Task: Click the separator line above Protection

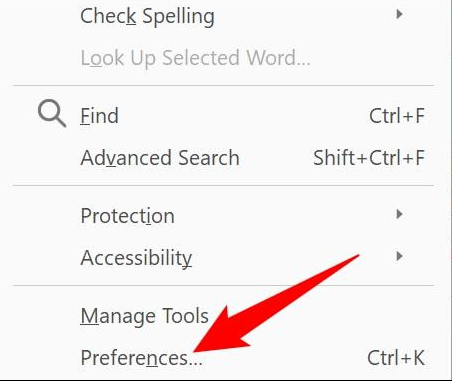Action: click(223, 185)
